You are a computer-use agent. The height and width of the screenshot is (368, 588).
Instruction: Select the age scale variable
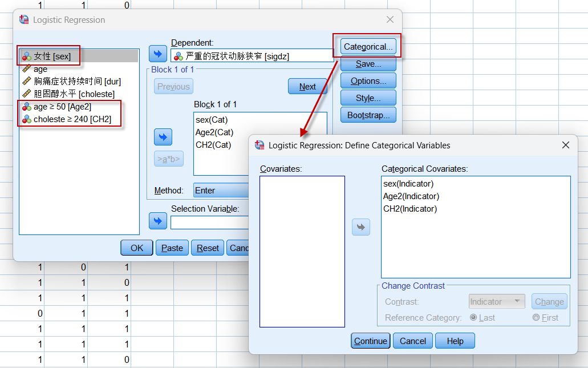click(x=40, y=69)
